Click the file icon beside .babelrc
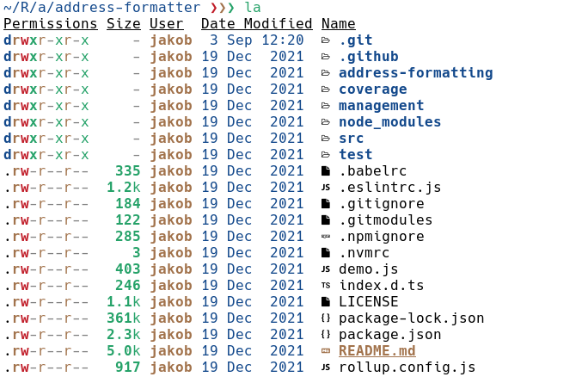Screen dimensions: 588x377 coord(326,171)
